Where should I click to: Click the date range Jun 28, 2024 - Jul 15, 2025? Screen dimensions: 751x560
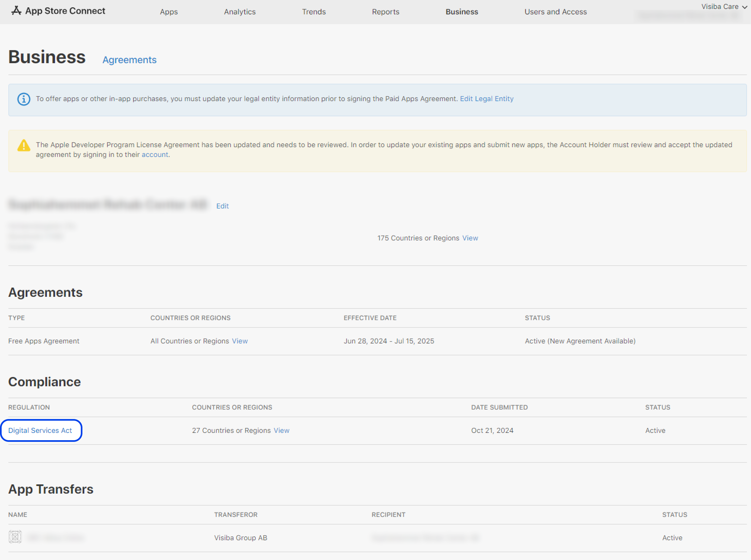click(x=389, y=341)
